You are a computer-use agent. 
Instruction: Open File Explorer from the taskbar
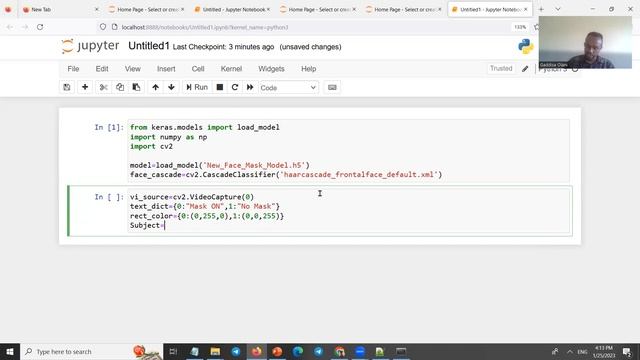pyautogui.click(x=215, y=351)
